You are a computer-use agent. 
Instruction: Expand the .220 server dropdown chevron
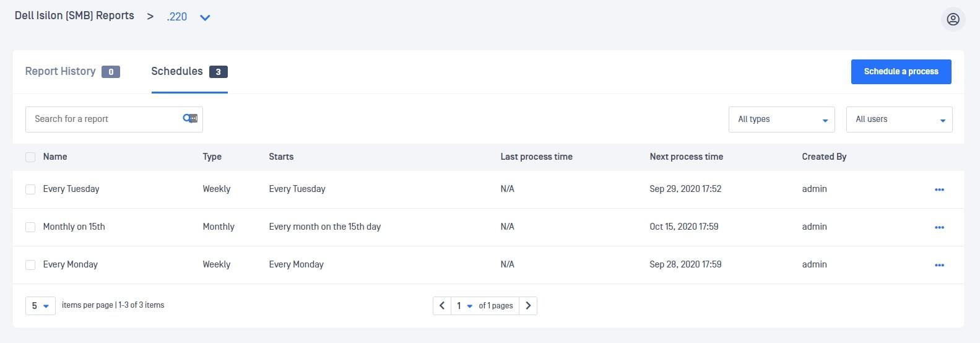[x=205, y=17]
